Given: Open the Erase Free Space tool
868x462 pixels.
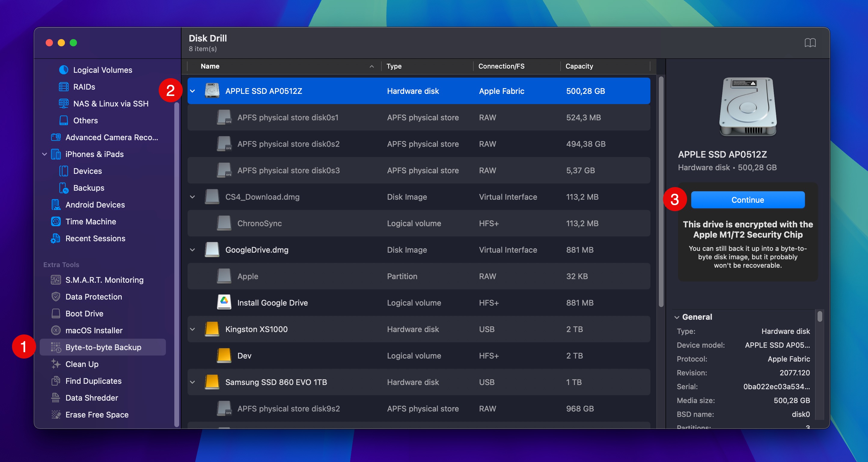Looking at the screenshot, I should [x=96, y=414].
